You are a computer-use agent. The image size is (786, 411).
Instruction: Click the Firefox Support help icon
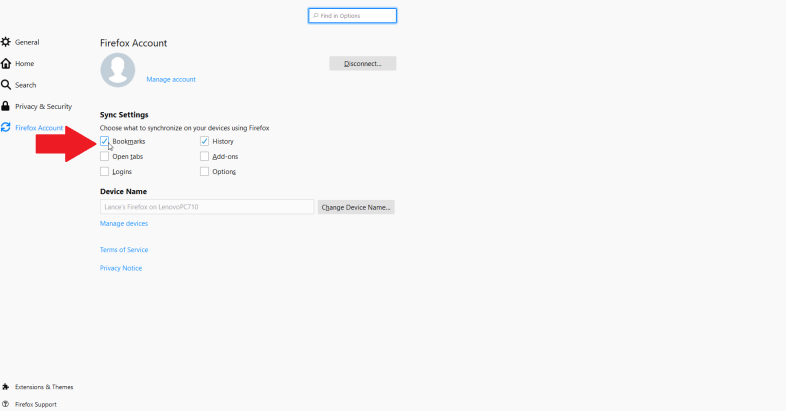tap(6, 404)
